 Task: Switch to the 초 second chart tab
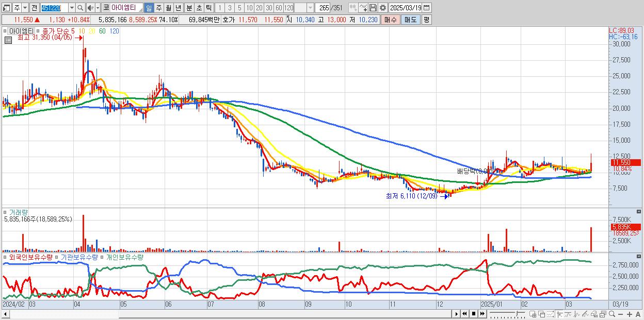point(199,8)
